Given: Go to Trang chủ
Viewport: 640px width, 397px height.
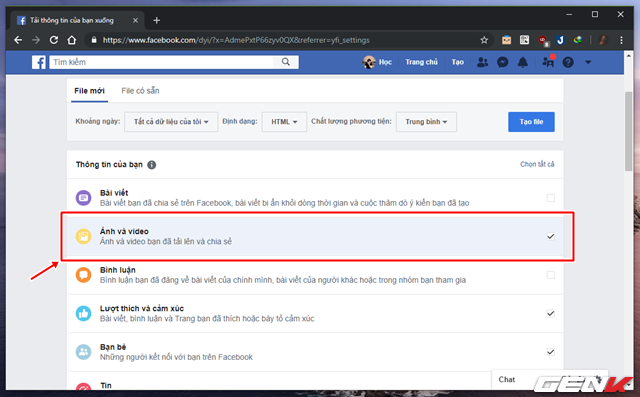Looking at the screenshot, I should point(421,62).
